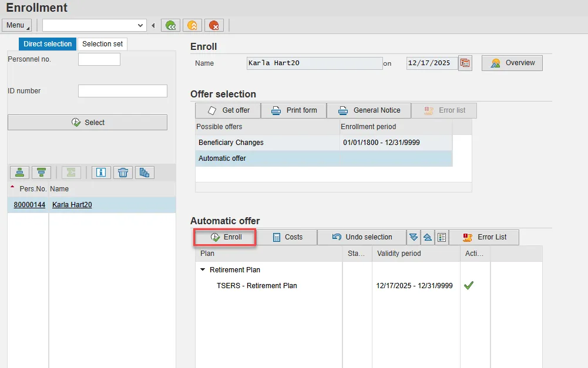The height and width of the screenshot is (368, 588).
Task: Click the sort ascending icon above personnel list
Action: tap(19, 172)
